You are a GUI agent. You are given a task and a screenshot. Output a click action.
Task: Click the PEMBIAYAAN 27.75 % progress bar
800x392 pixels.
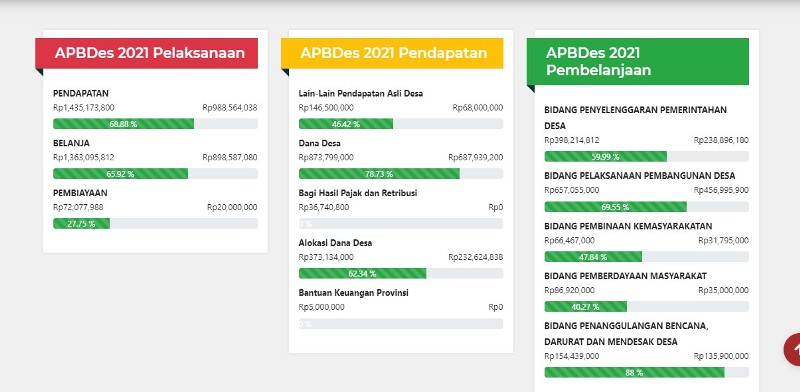point(155,224)
